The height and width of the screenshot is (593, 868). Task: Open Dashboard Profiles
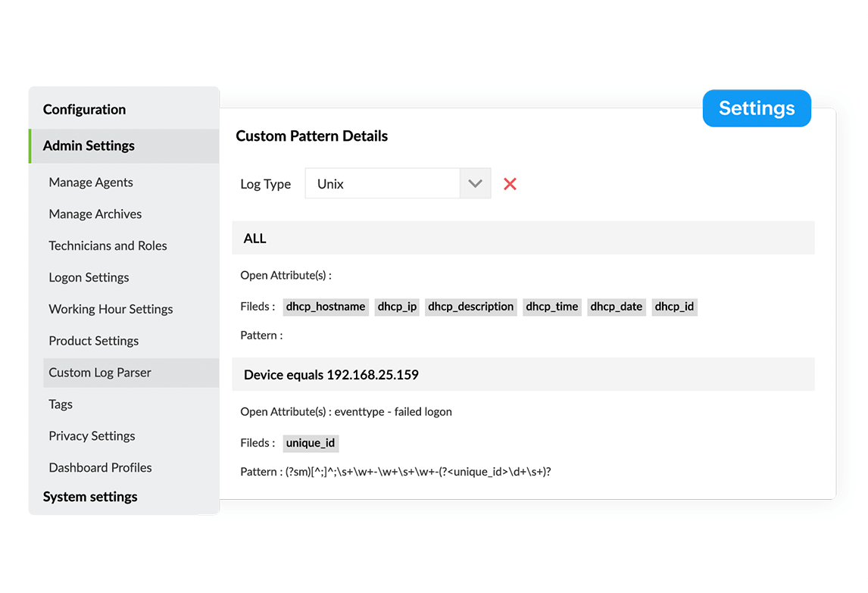[x=100, y=467]
